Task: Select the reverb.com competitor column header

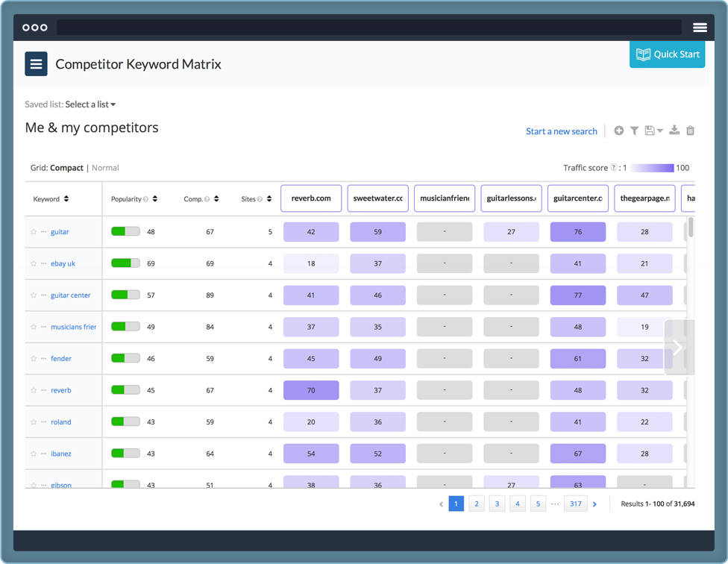Action: tap(311, 198)
